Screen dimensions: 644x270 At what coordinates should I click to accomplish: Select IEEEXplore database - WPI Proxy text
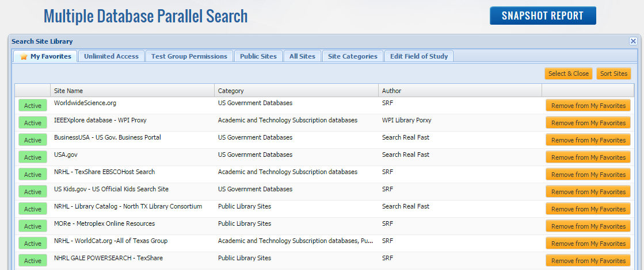click(x=100, y=121)
